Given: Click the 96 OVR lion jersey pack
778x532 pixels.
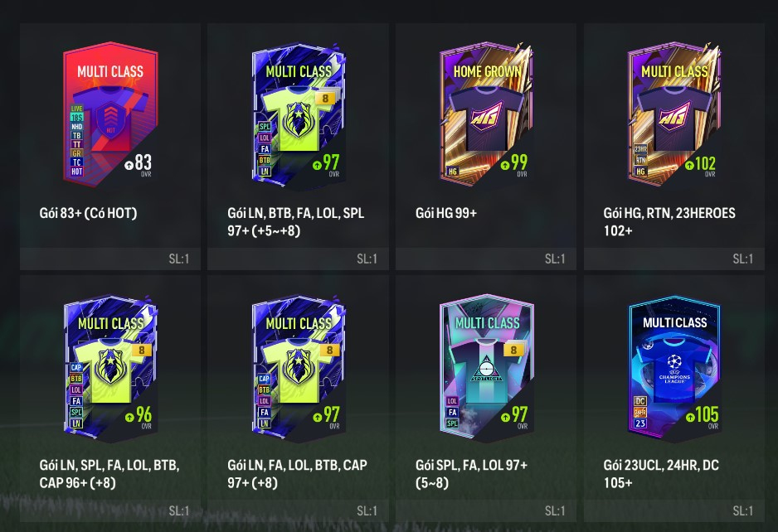Looking at the screenshot, I should click(110, 368).
